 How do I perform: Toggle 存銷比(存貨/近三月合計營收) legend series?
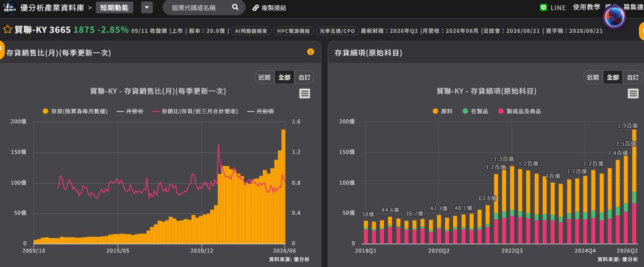195,111
